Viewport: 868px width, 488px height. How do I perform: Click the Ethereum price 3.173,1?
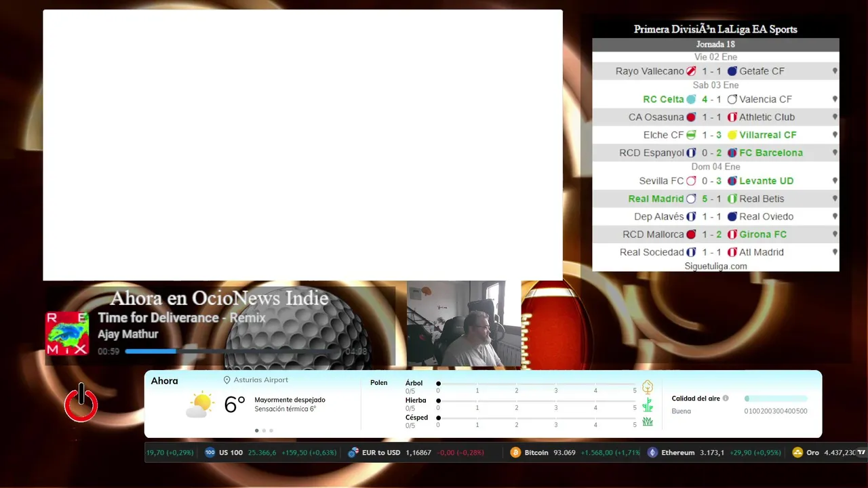712,452
